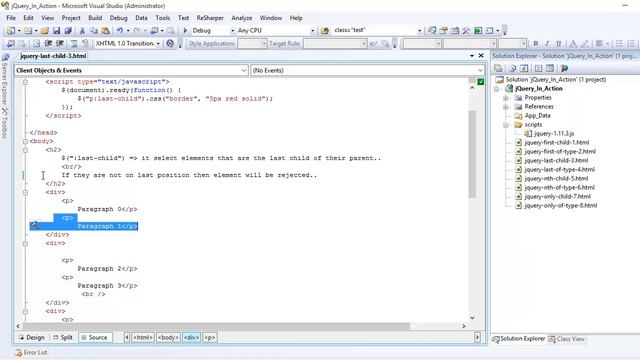Click the scroll-down arrow of the editor
This screenshot has height=360, width=640.
coord(472,318)
